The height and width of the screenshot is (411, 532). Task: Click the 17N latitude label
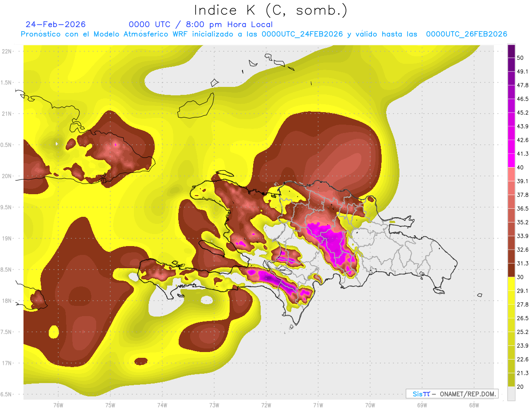coord(8,363)
